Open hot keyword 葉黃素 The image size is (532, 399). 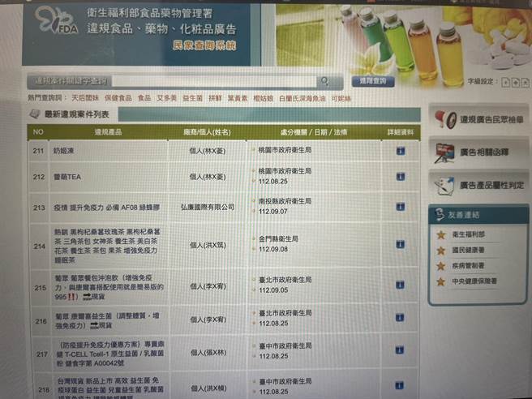238,98
